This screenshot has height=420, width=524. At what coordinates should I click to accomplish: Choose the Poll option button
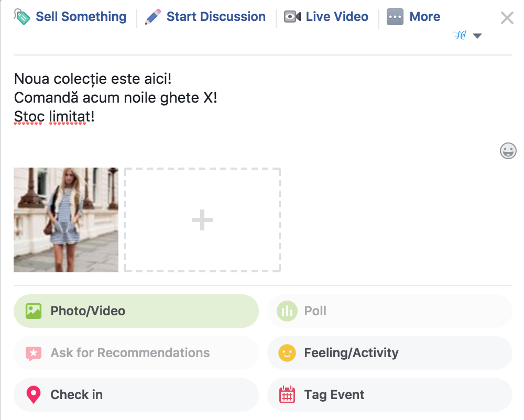point(389,311)
